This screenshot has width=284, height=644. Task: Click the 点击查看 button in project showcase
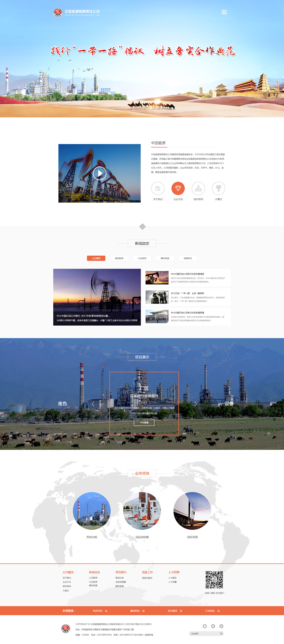(x=144, y=423)
